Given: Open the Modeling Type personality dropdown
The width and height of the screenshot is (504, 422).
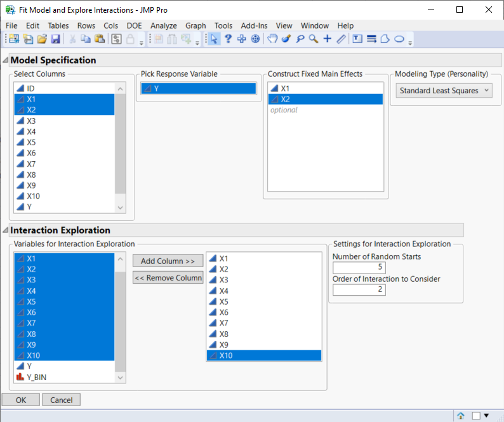Looking at the screenshot, I should coord(444,91).
